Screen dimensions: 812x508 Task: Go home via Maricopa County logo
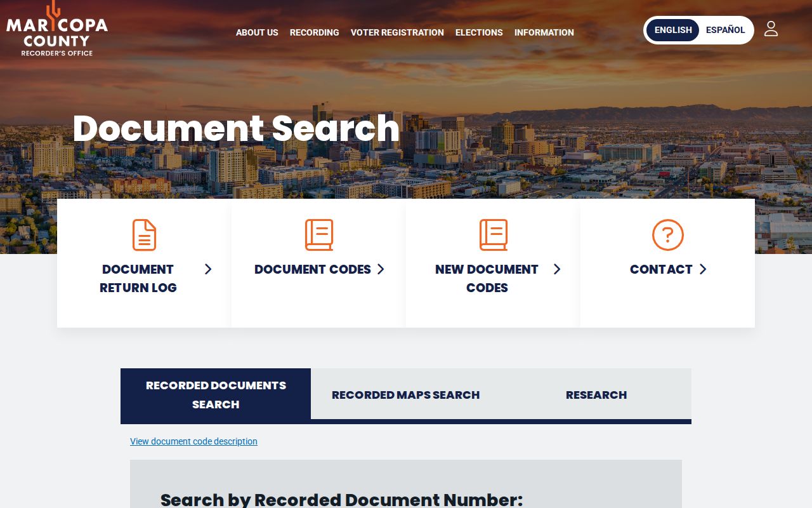coord(57,29)
